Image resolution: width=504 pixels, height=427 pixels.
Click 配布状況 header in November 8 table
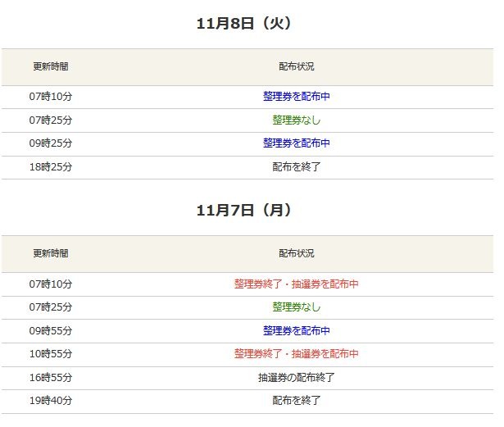(296, 66)
